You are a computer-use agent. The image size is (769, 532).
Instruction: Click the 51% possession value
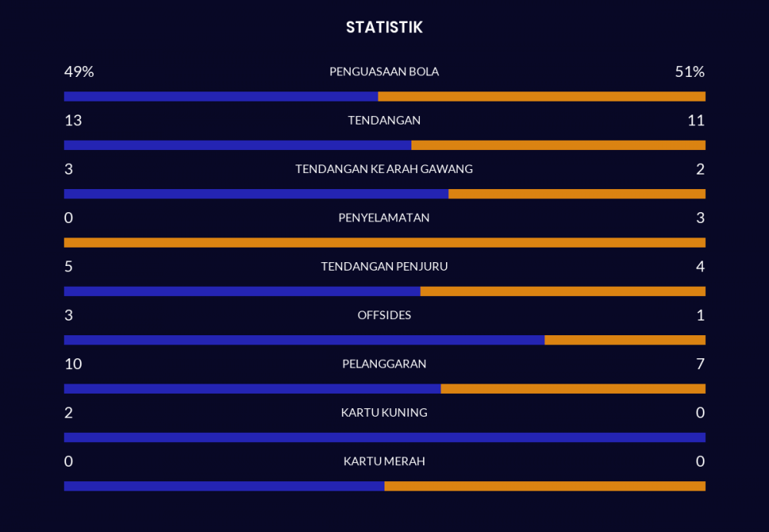coord(689,71)
